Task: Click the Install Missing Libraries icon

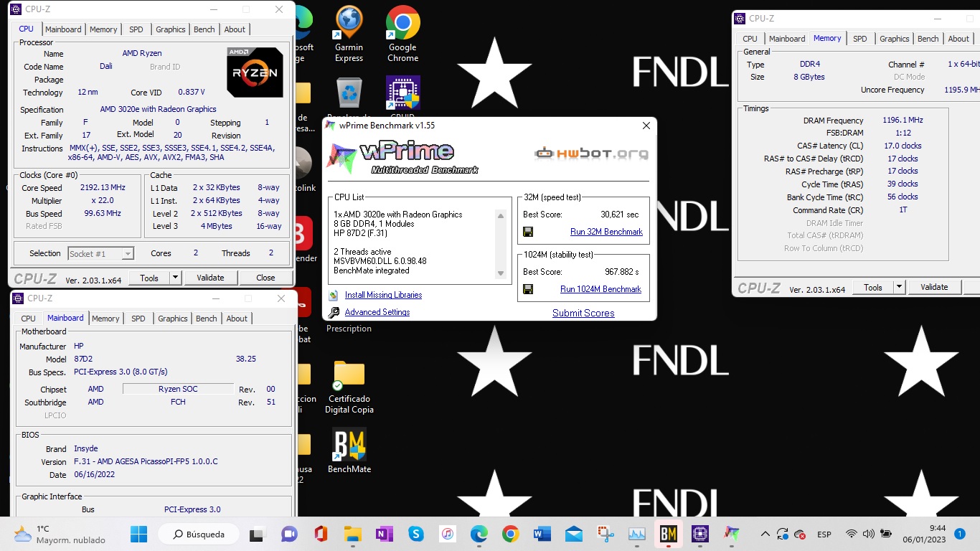Action: click(333, 295)
